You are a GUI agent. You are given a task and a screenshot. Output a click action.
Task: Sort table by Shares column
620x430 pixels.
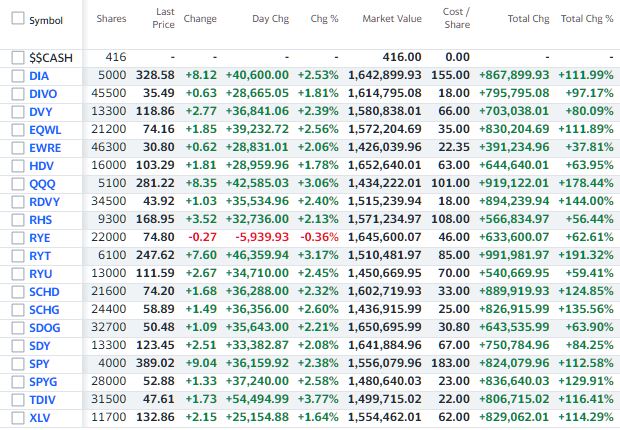pos(111,19)
